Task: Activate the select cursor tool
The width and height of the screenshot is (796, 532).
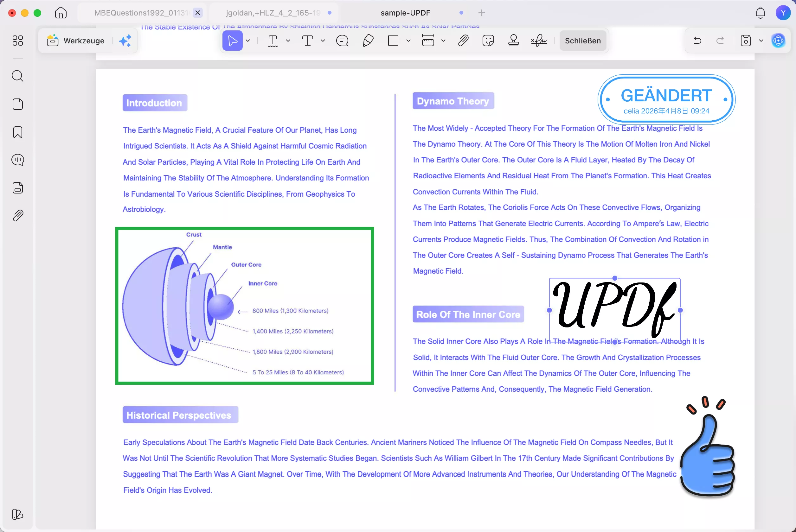Action: [x=233, y=41]
